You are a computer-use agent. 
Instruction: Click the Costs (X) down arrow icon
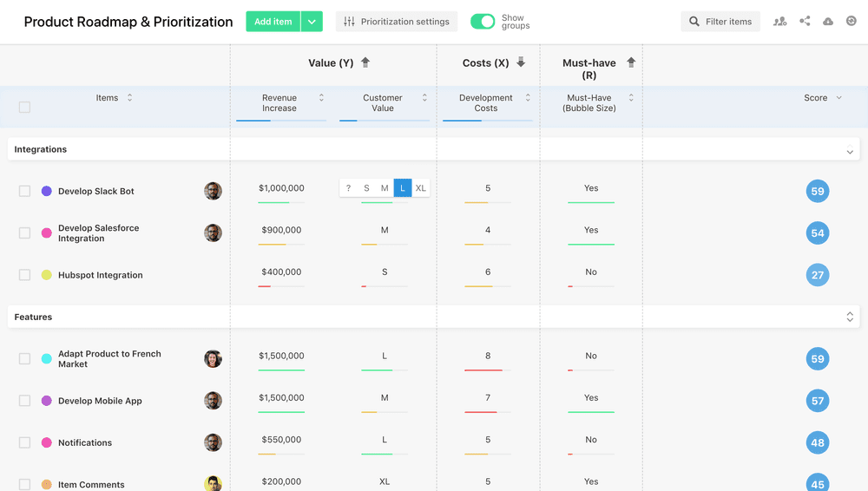[521, 62]
